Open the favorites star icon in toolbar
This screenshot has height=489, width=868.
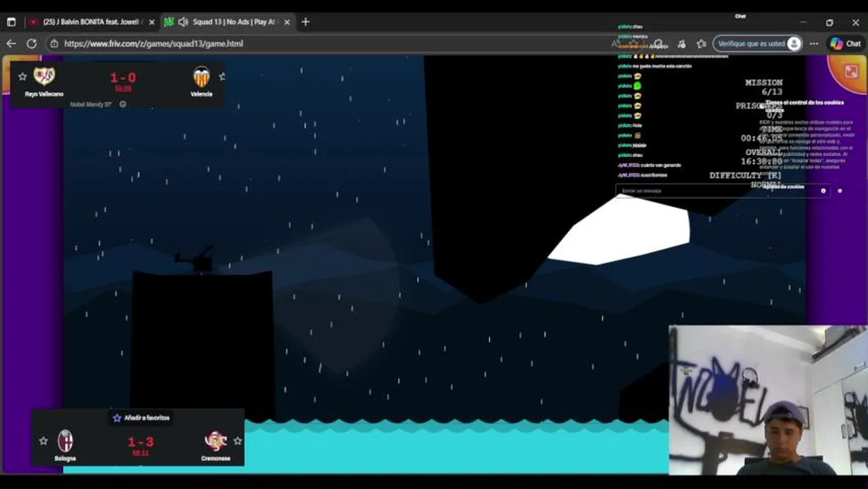click(701, 43)
